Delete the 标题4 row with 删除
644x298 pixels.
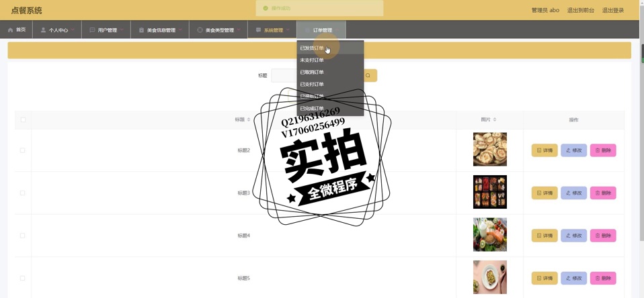pyautogui.click(x=602, y=236)
